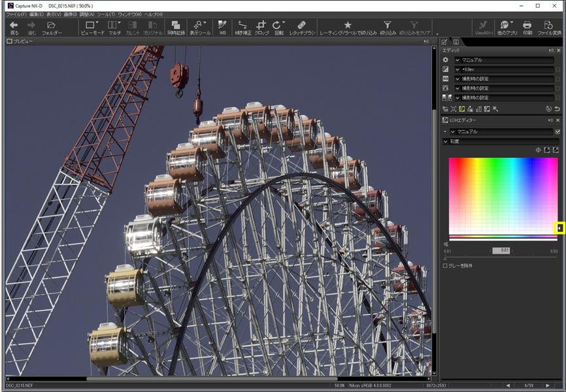Open the +0.0ev exposure dropdown
566x392 pixels.
tap(504, 69)
